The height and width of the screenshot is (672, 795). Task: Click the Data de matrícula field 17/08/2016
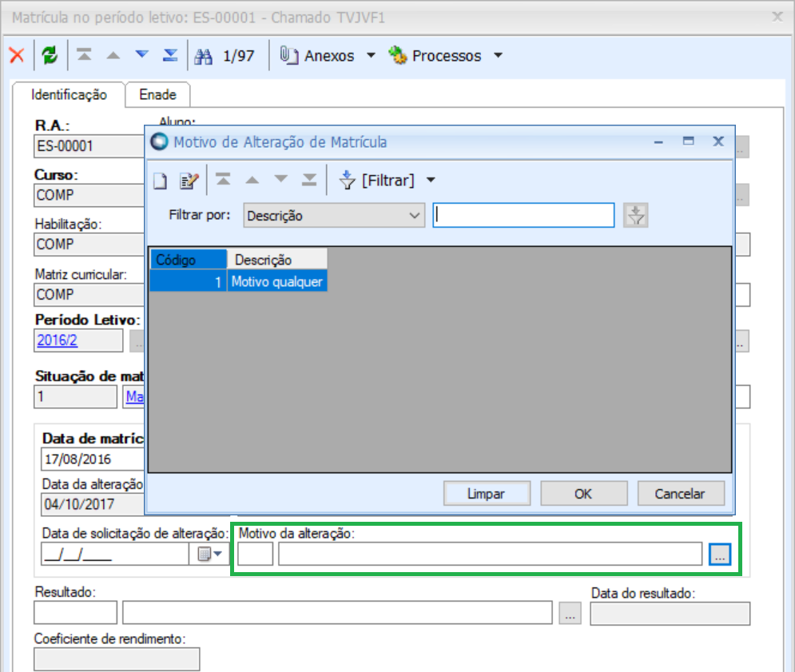93,459
